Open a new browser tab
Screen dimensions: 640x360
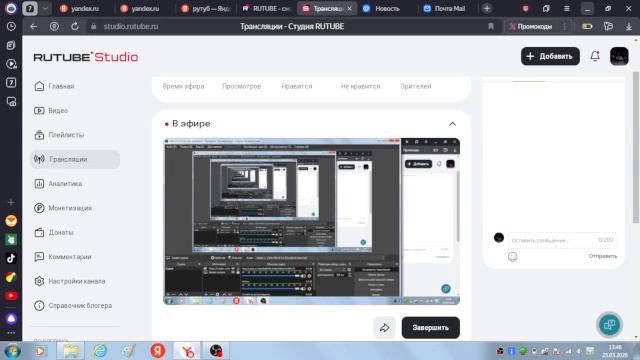[487, 8]
